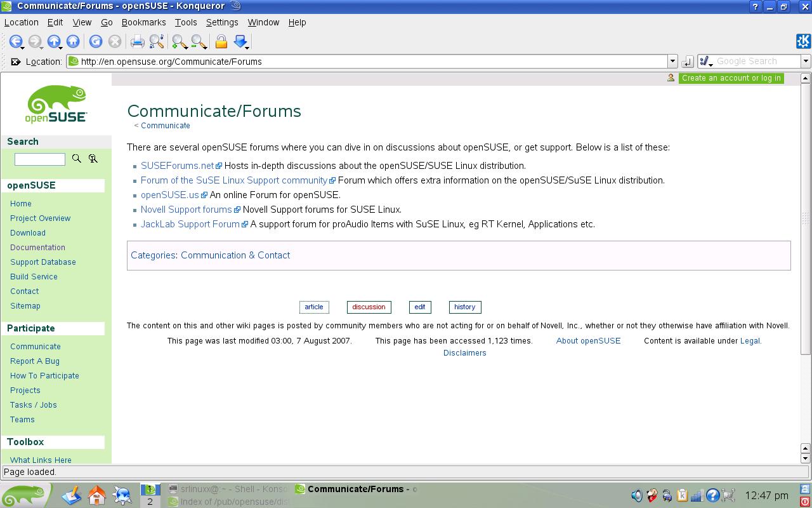
Task: Open the Location menu
Action: (x=22, y=22)
